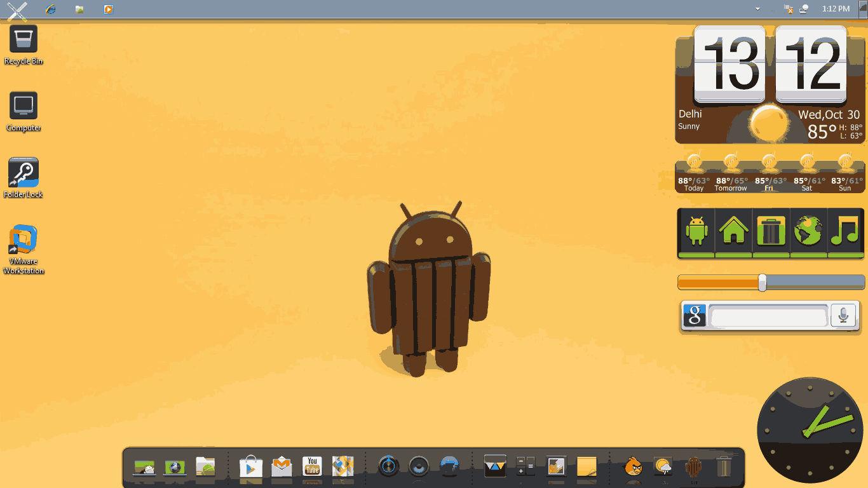Click the microphone voice search button

[x=843, y=316]
